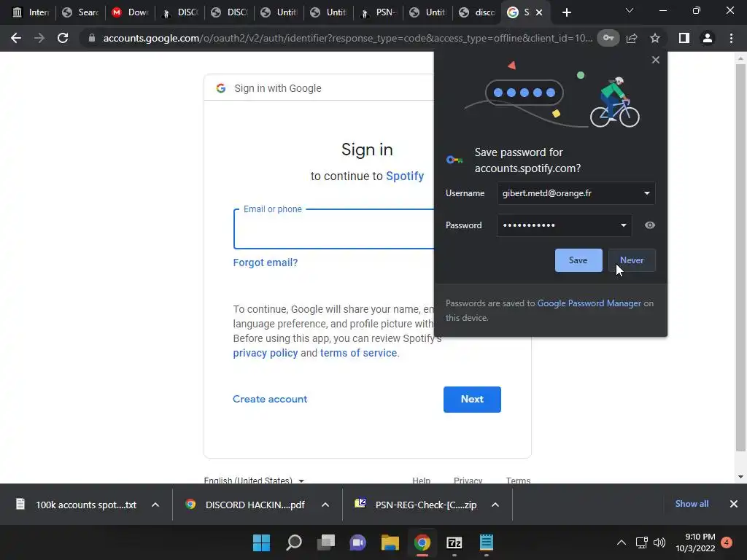Click Never in the password popup
The height and width of the screenshot is (560, 747).
632,260
